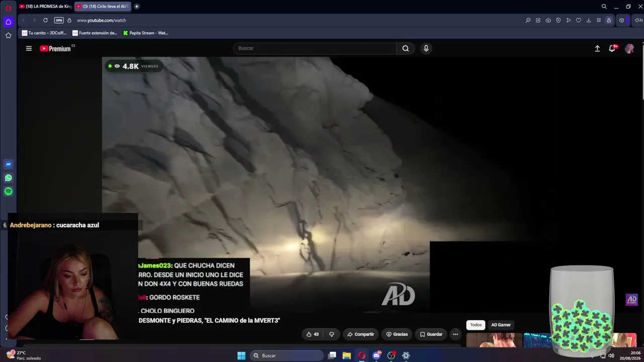Open YouTube notifications bell
This screenshot has height=362, width=644.
pos(612,48)
